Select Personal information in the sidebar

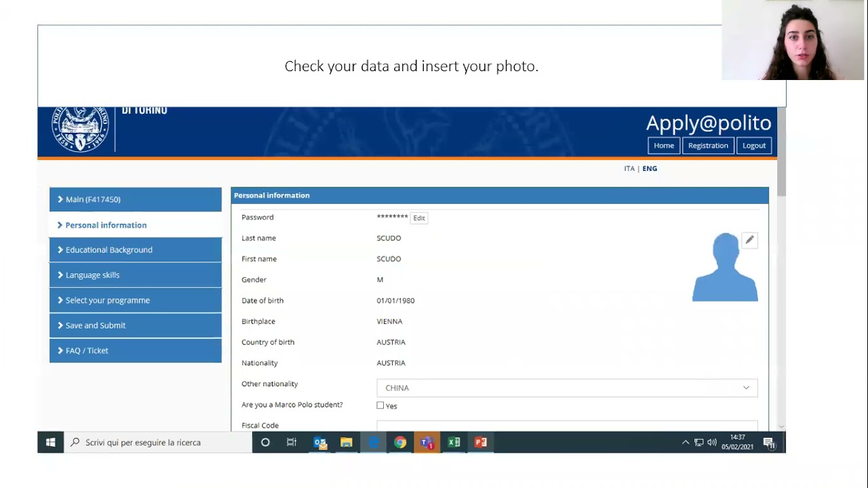click(136, 225)
